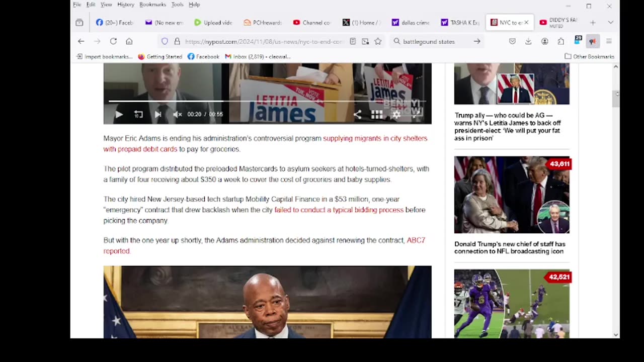Open the View menu
Image resolution: width=644 pixels, height=362 pixels.
(106, 5)
